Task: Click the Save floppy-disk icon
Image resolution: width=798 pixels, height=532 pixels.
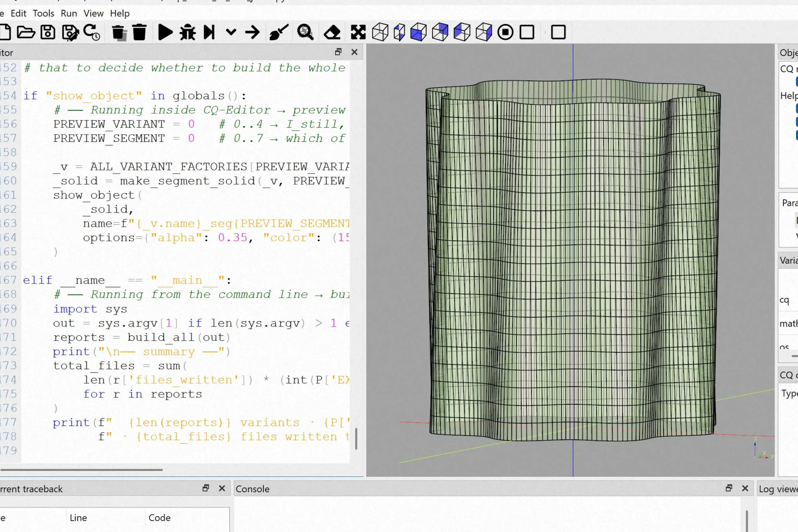Action: (48, 33)
